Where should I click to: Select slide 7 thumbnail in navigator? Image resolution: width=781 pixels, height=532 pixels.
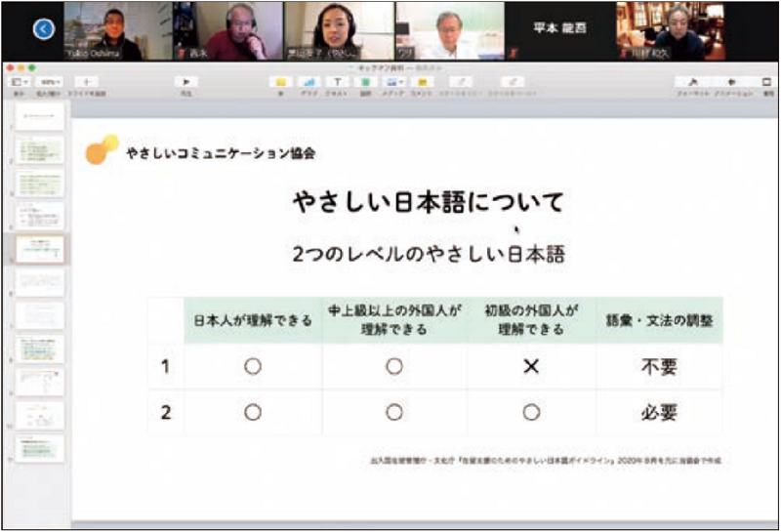(x=39, y=316)
